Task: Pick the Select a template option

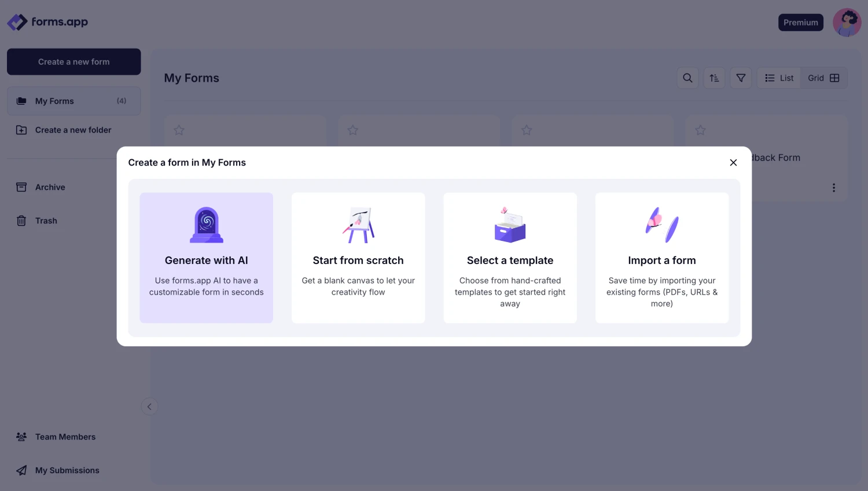Action: [510, 258]
